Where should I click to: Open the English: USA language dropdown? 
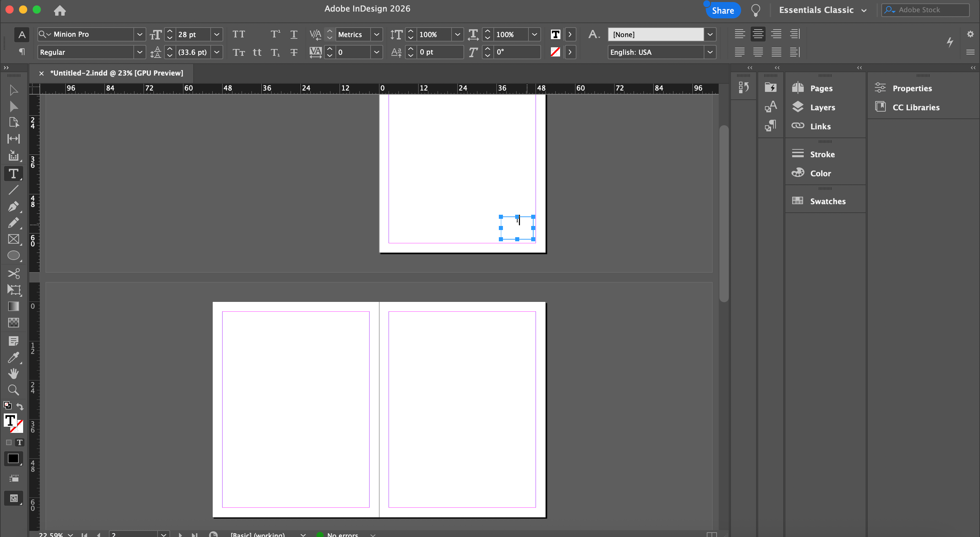point(710,52)
